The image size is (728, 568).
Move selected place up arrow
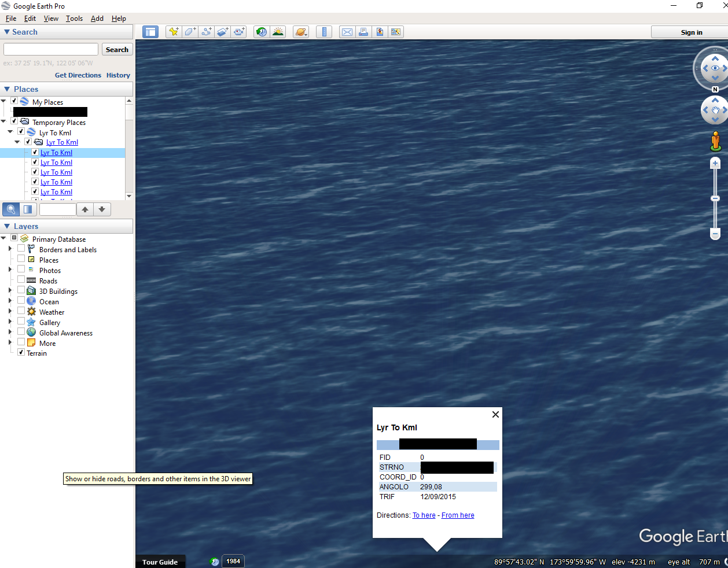coord(85,209)
